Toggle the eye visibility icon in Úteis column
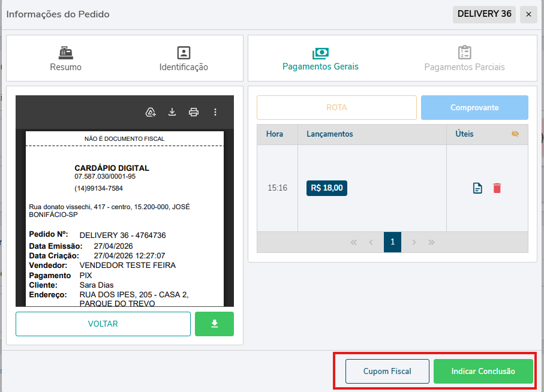Screen dimensions: 544x392 (x=515, y=134)
